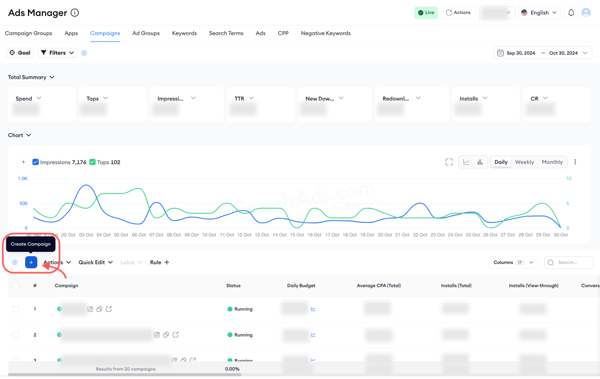The width and height of the screenshot is (600, 379).
Task: Open the Spend metric card dropdown
Action: pos(39,98)
